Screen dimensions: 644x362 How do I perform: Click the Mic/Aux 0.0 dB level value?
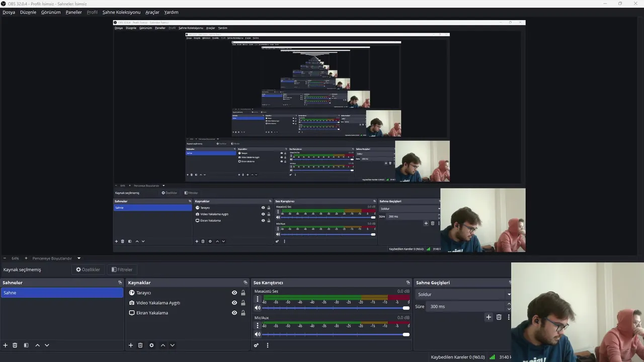[404, 318]
